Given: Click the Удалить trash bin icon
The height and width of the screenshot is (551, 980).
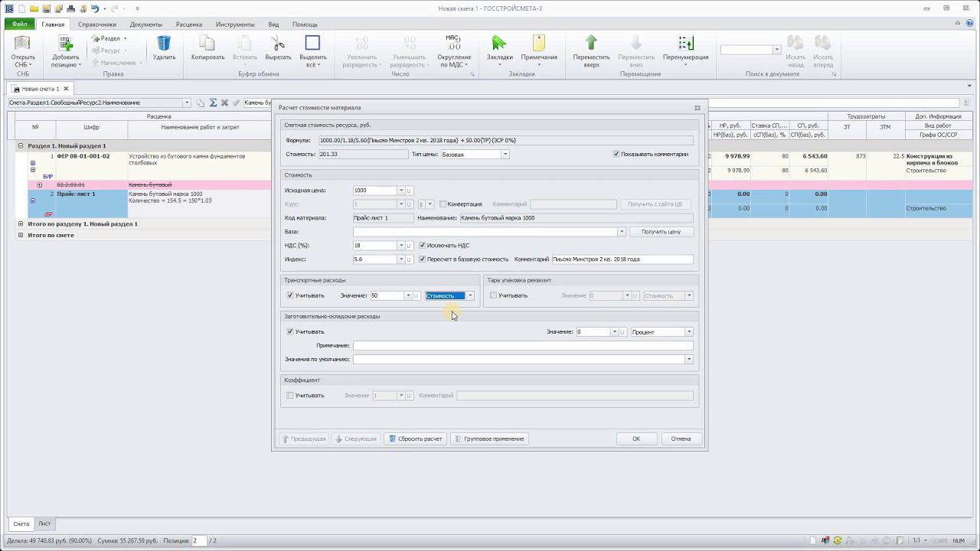Looking at the screenshot, I should tap(164, 44).
